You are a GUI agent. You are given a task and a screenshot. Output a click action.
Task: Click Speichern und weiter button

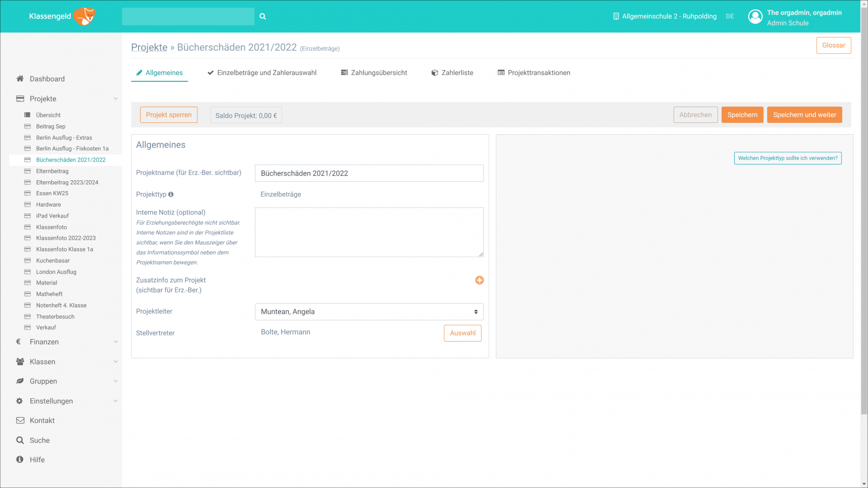pyautogui.click(x=804, y=115)
